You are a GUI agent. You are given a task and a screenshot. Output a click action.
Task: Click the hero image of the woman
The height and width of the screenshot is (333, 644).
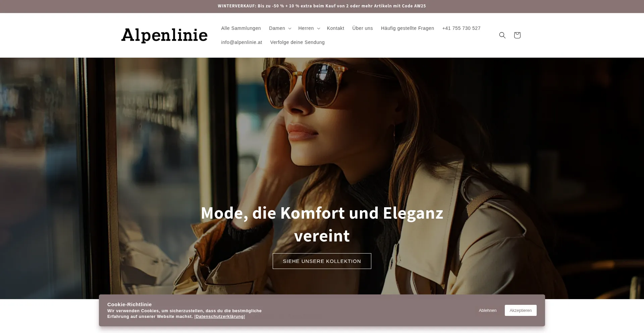tap(322, 134)
